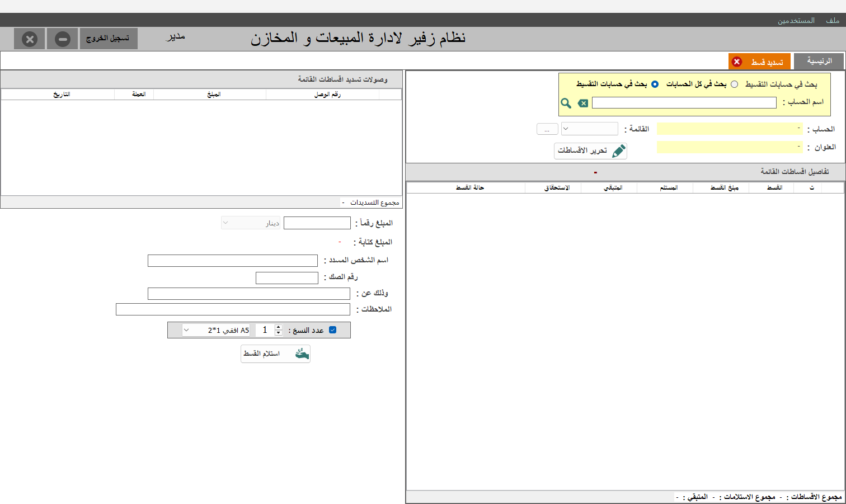Click the مبلغ القسط column header

click(724, 188)
